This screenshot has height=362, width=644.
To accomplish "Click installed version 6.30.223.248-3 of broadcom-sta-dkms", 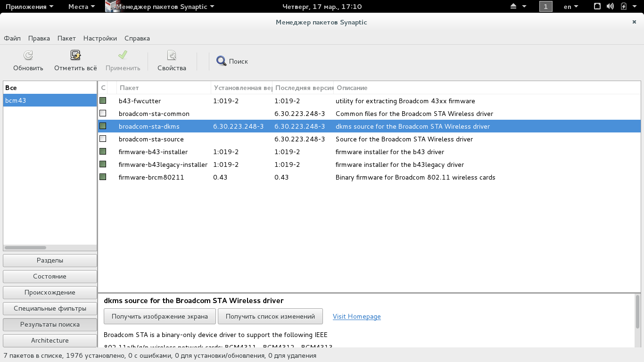I will [239, 126].
